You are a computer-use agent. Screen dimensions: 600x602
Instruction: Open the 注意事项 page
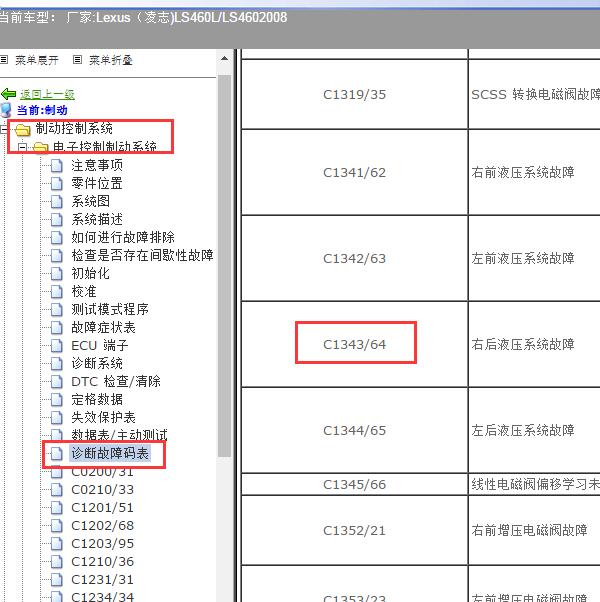[x=97, y=165]
